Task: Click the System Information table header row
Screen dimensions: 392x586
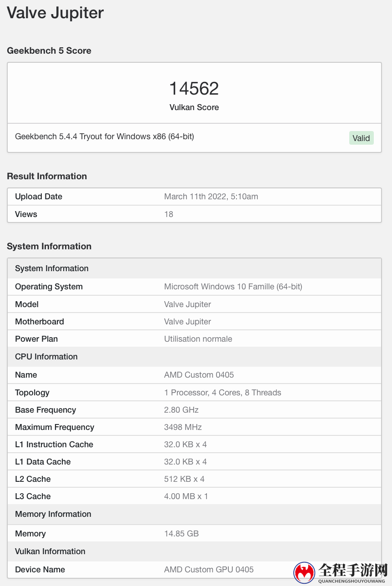Action: 194,268
